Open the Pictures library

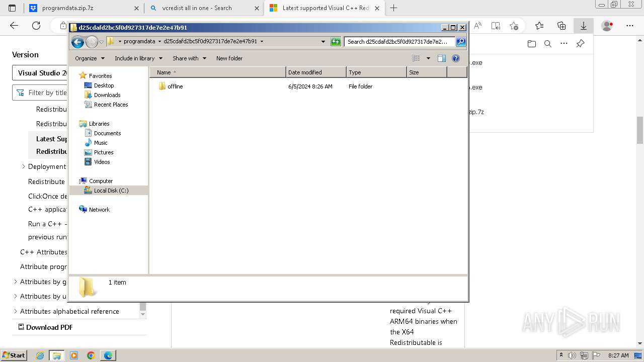(x=104, y=152)
